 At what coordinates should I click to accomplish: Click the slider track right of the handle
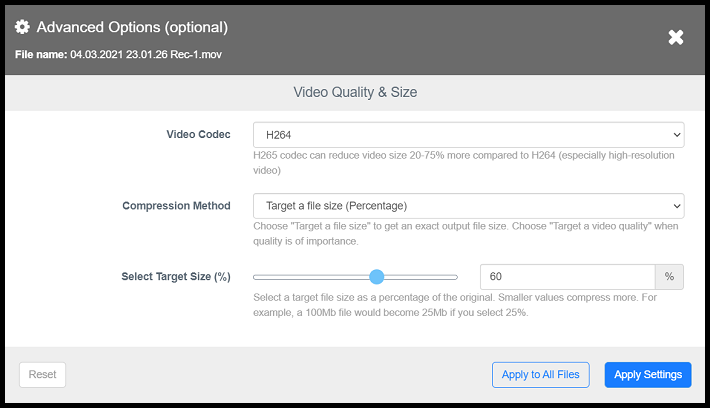click(420, 277)
